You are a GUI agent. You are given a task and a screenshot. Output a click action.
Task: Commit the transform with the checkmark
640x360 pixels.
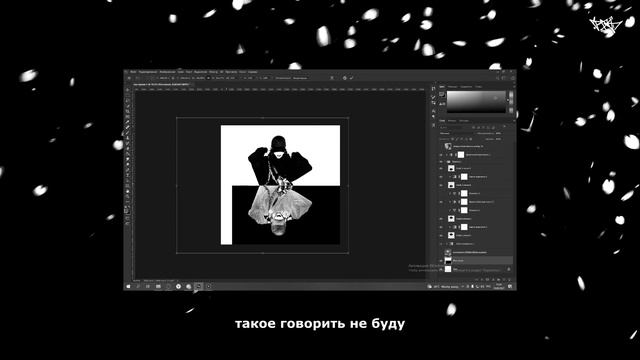[351, 78]
